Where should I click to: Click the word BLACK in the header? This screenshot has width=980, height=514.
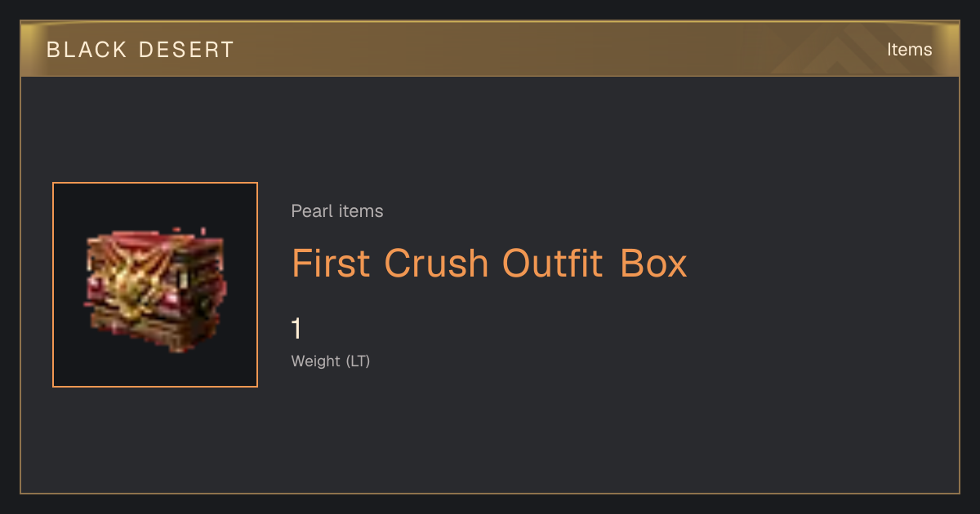[87, 50]
